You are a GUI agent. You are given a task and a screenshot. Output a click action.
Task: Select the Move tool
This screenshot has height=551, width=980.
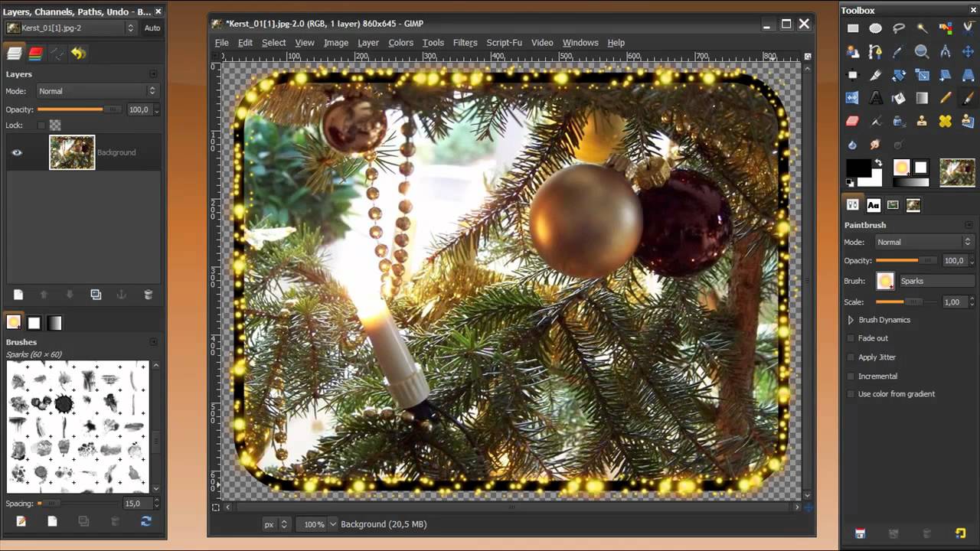pyautogui.click(x=968, y=51)
